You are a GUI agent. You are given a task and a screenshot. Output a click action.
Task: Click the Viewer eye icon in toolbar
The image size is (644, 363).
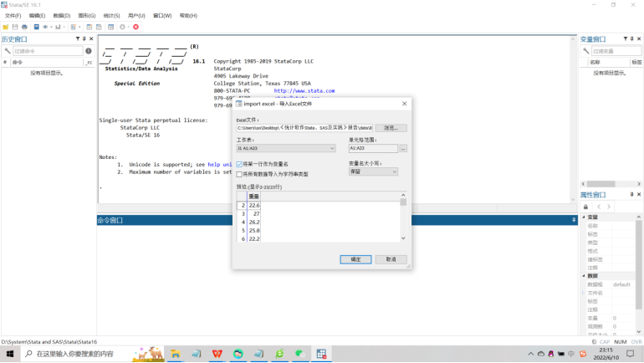[45, 27]
